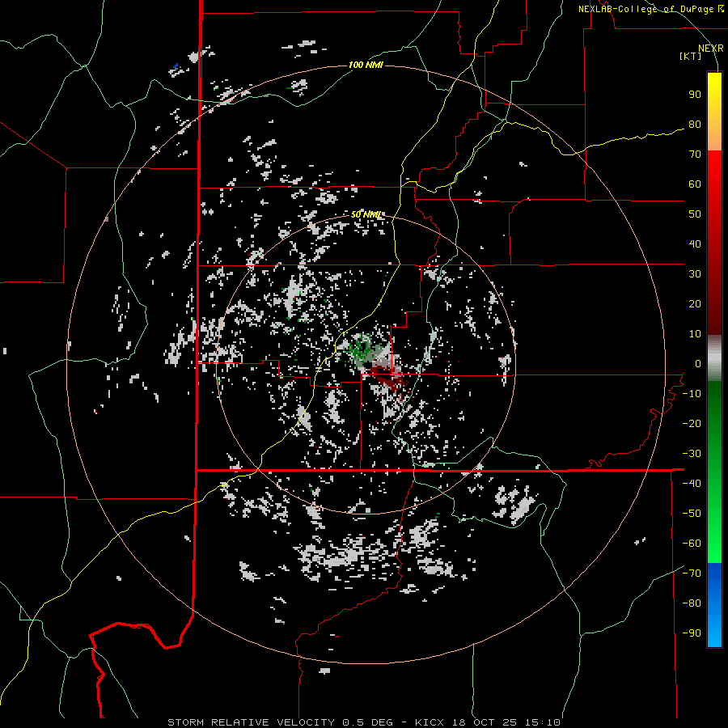
Task: Click the -20 value on velocity scale
Action: point(692,423)
